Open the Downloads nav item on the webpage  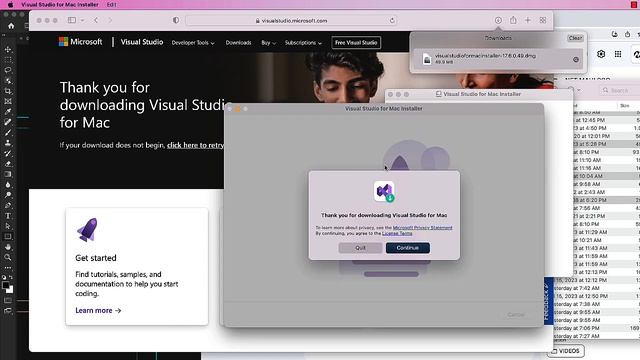(x=238, y=42)
